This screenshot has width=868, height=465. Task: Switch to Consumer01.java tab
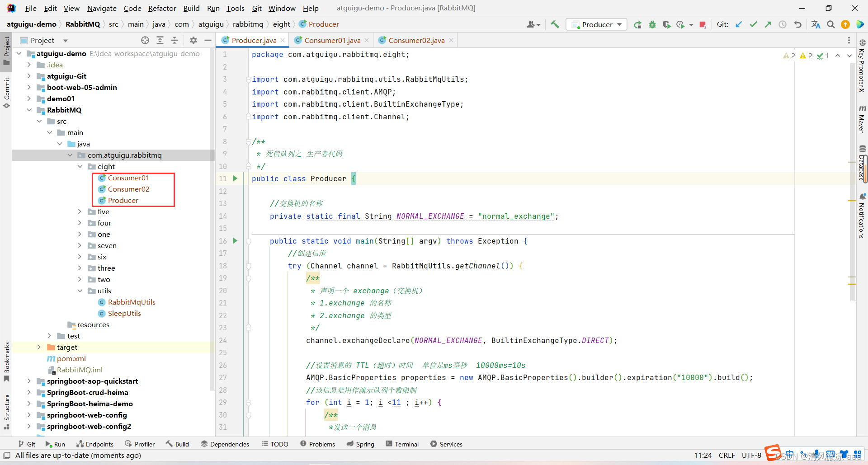pyautogui.click(x=332, y=40)
